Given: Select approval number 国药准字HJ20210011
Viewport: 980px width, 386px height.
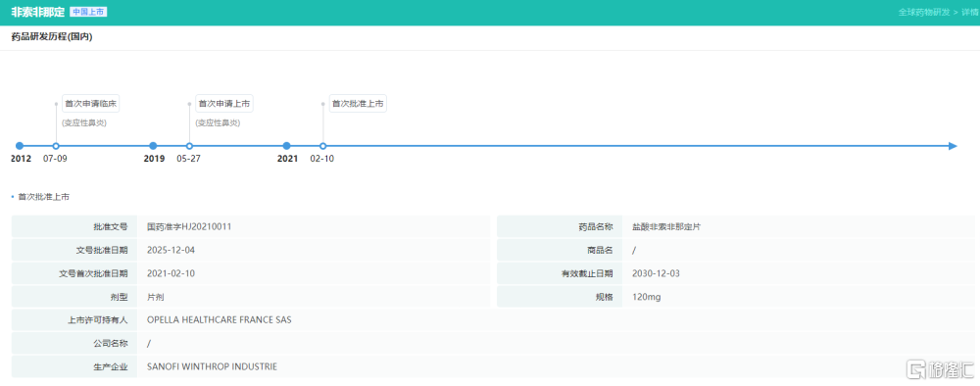Looking at the screenshot, I should click(189, 226).
